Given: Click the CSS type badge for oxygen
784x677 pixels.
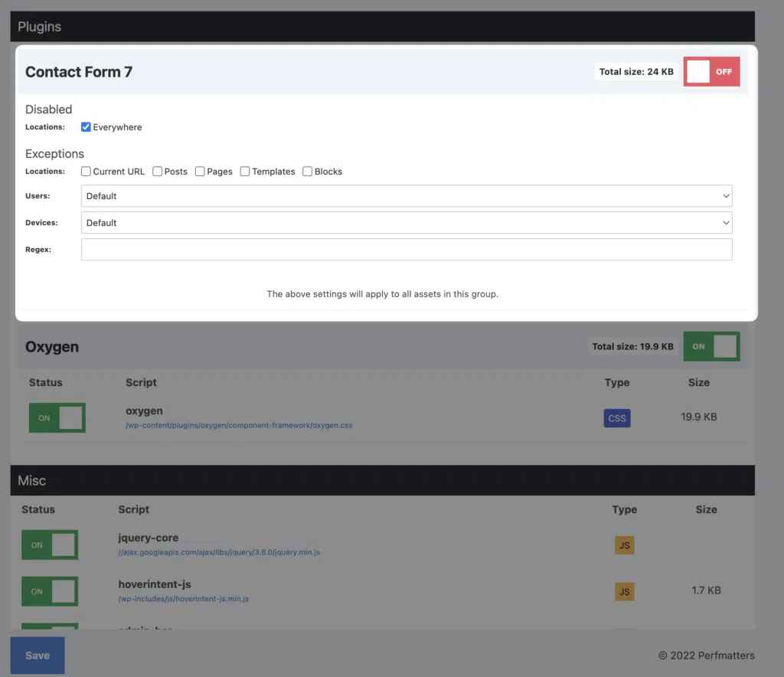Looking at the screenshot, I should (617, 418).
